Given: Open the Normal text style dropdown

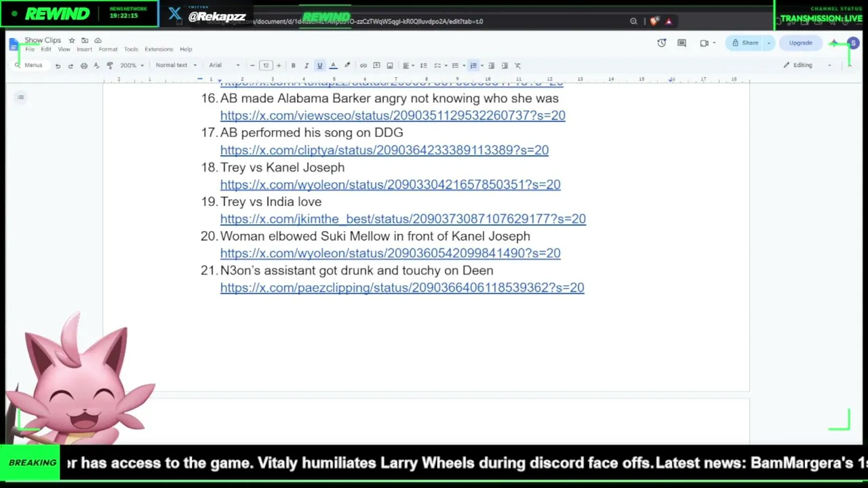Looking at the screenshot, I should point(176,66).
